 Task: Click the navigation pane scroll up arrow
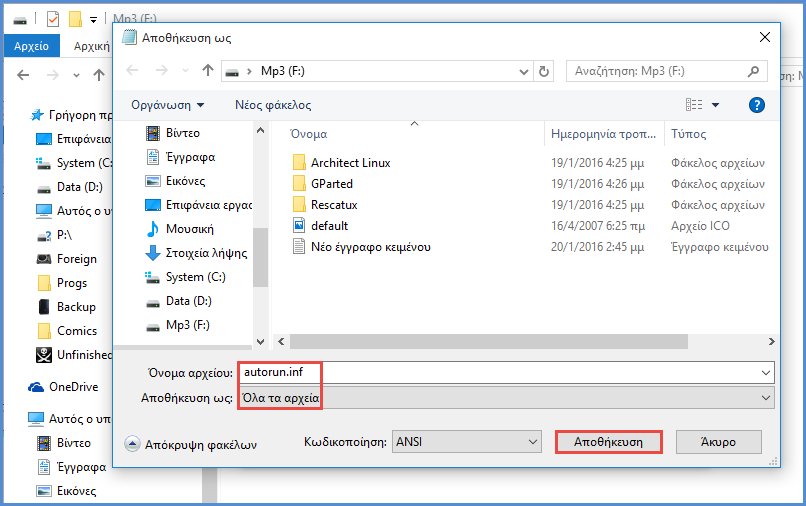click(261, 131)
